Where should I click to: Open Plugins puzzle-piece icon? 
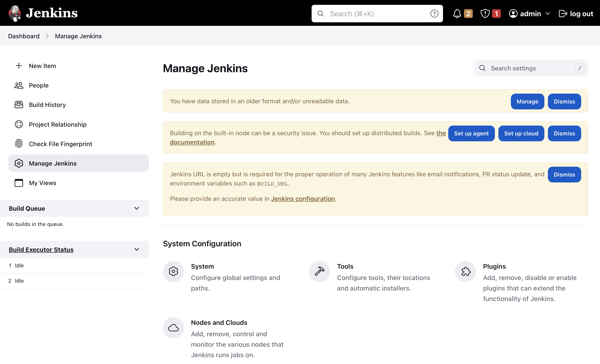[x=465, y=271]
